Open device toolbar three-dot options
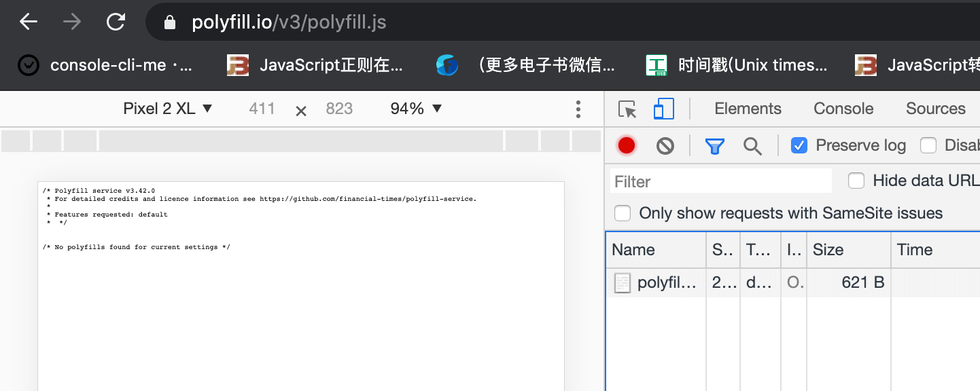The image size is (980, 391). 578,109
